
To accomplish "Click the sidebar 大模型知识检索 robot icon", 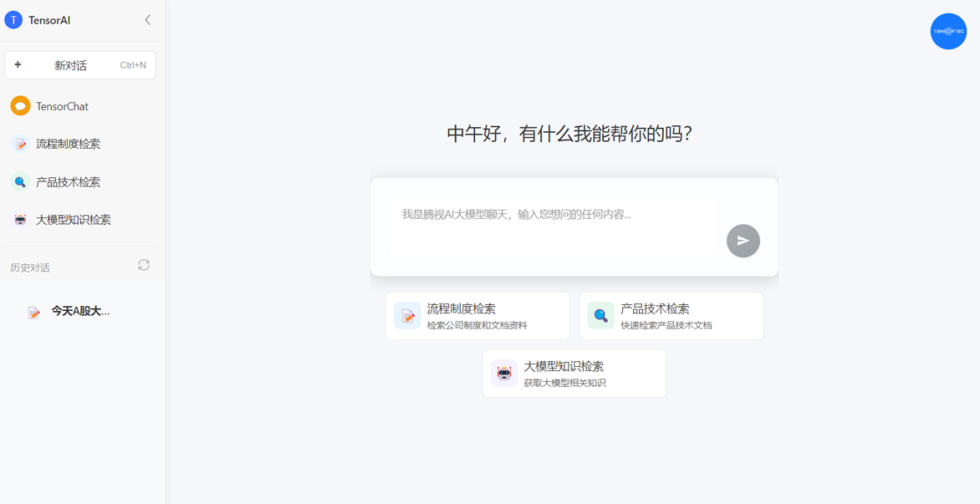I will tap(20, 220).
